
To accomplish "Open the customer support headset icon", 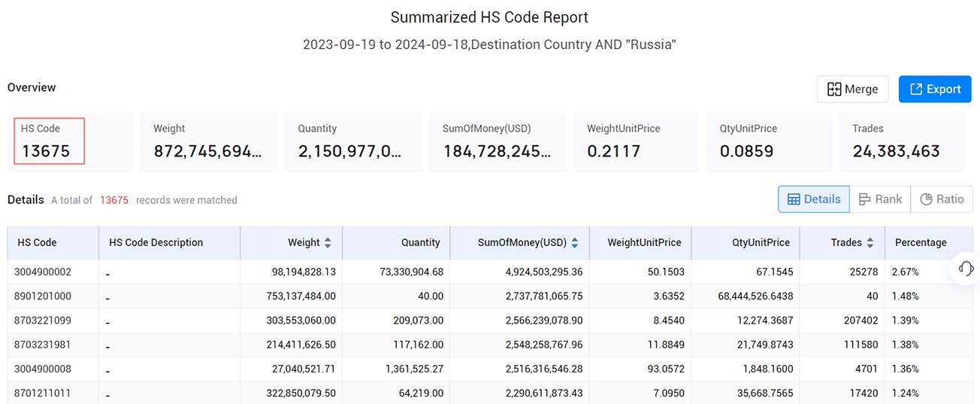I will (966, 269).
